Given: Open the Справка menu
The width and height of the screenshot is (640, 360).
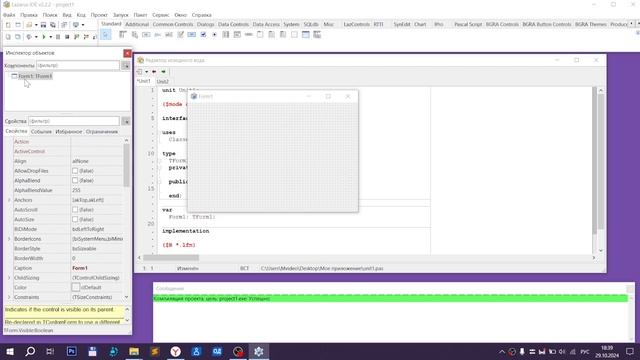Looking at the screenshot, I should coord(201,15).
